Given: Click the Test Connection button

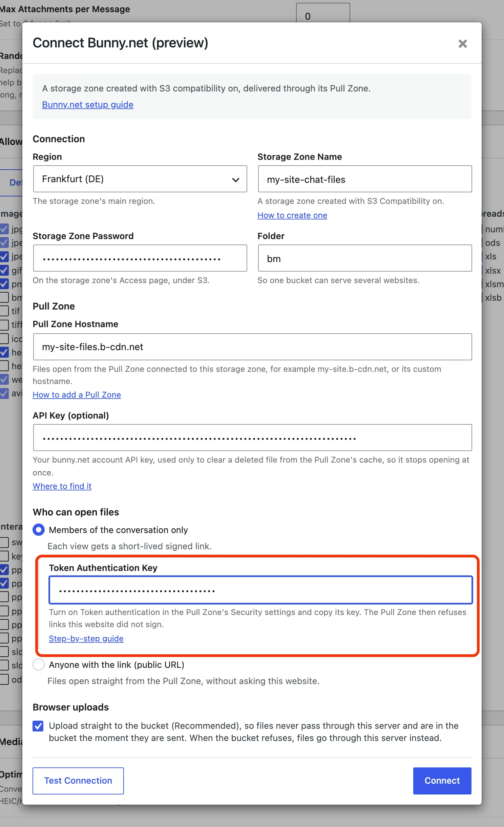Looking at the screenshot, I should tap(78, 781).
